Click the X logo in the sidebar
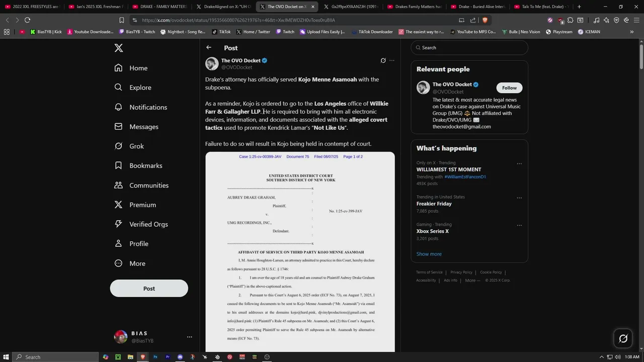The width and height of the screenshot is (644, 362). [118, 48]
